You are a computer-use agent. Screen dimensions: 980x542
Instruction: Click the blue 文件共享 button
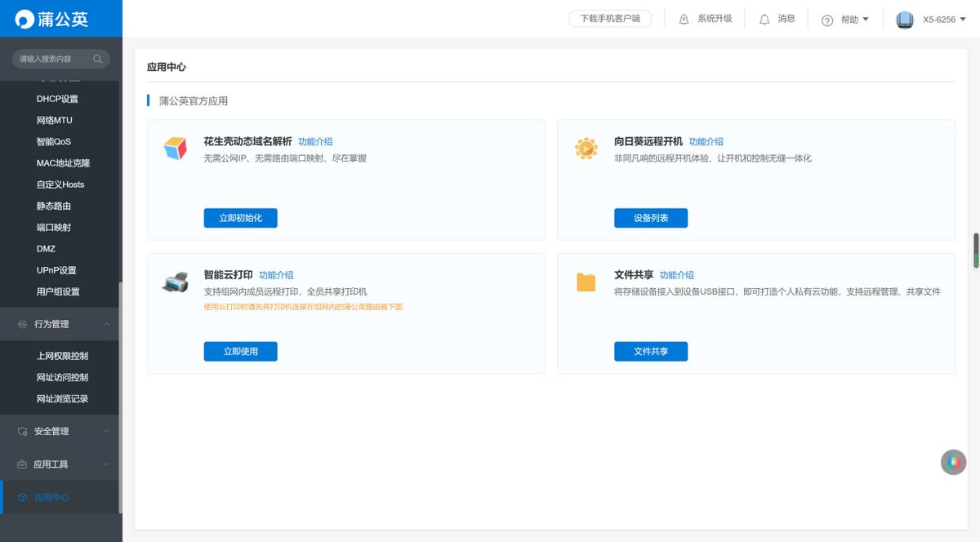click(x=651, y=351)
